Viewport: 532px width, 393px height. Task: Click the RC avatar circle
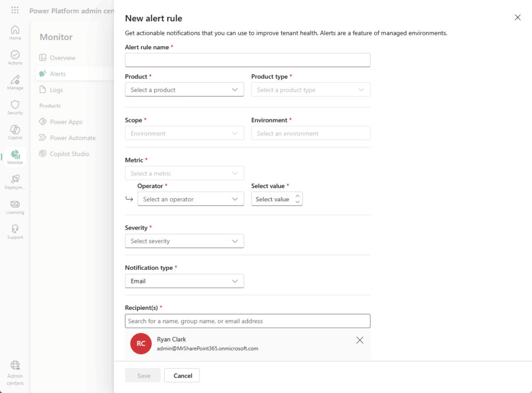141,344
